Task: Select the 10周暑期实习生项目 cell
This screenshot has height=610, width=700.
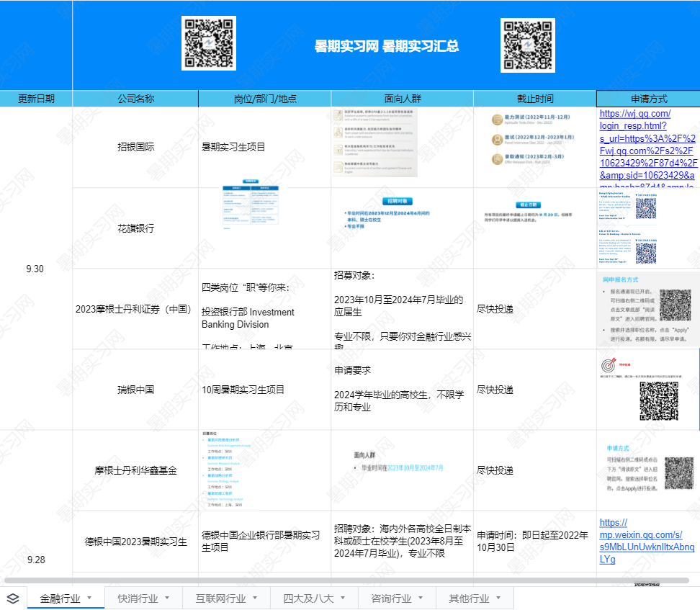Action: pos(265,390)
